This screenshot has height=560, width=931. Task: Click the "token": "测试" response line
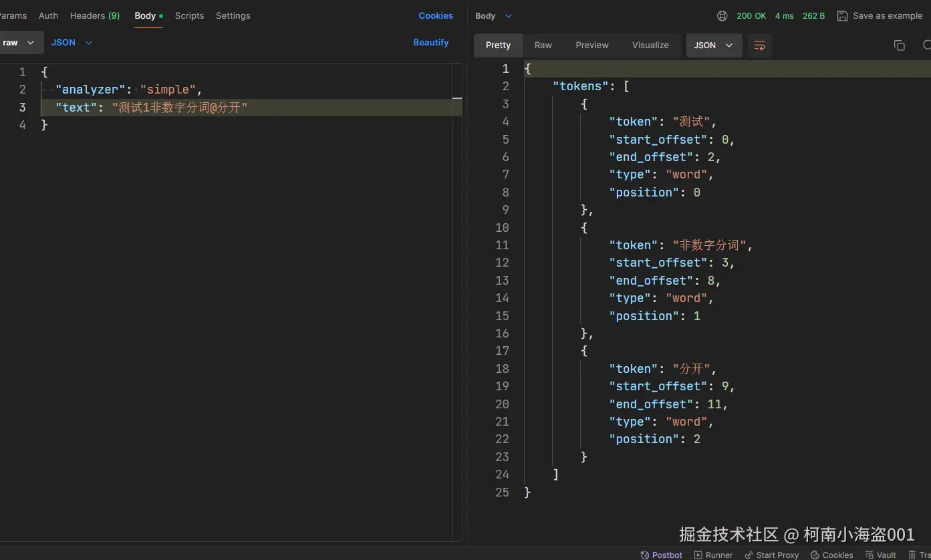662,121
